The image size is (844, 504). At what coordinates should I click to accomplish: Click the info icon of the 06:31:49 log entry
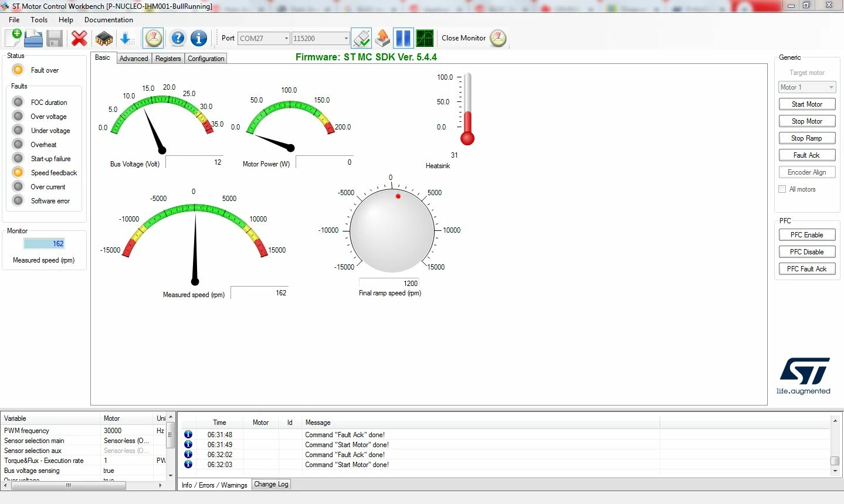(188, 444)
